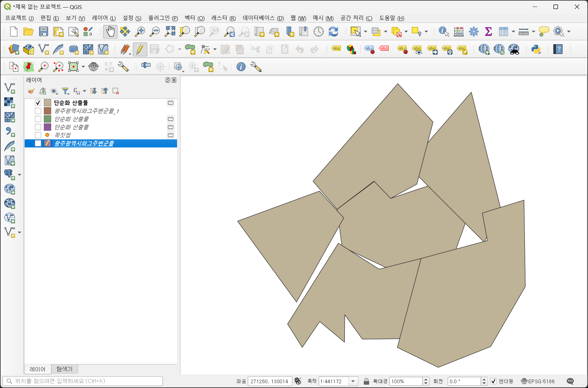Toggle the 렌더링 checkbox in status bar
The width and height of the screenshot is (588, 388).
(493, 381)
